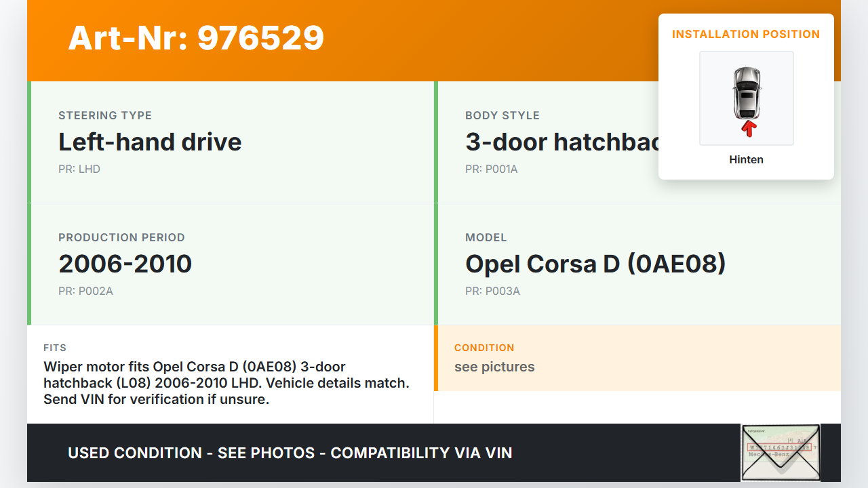The height and width of the screenshot is (488, 868).
Task: Click the 'BODY STYLE' label
Action: point(502,115)
